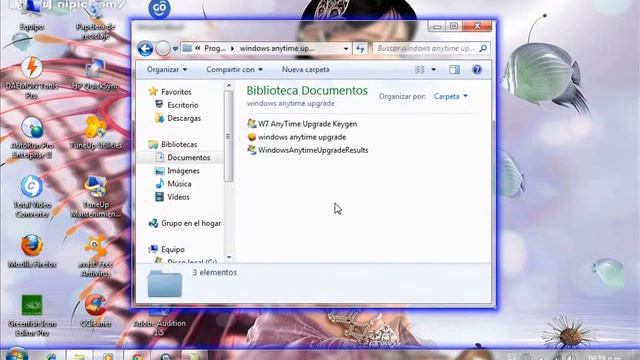640x360 pixels.
Task: Launch Mozilla Firefox from the desktop
Action: pos(31,251)
